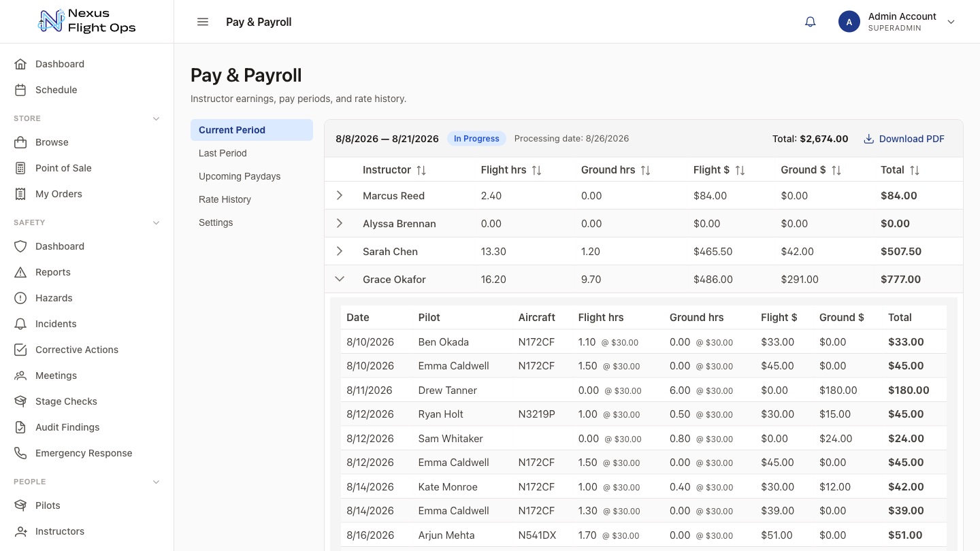Click the My Orders clipboard icon

coord(21,194)
